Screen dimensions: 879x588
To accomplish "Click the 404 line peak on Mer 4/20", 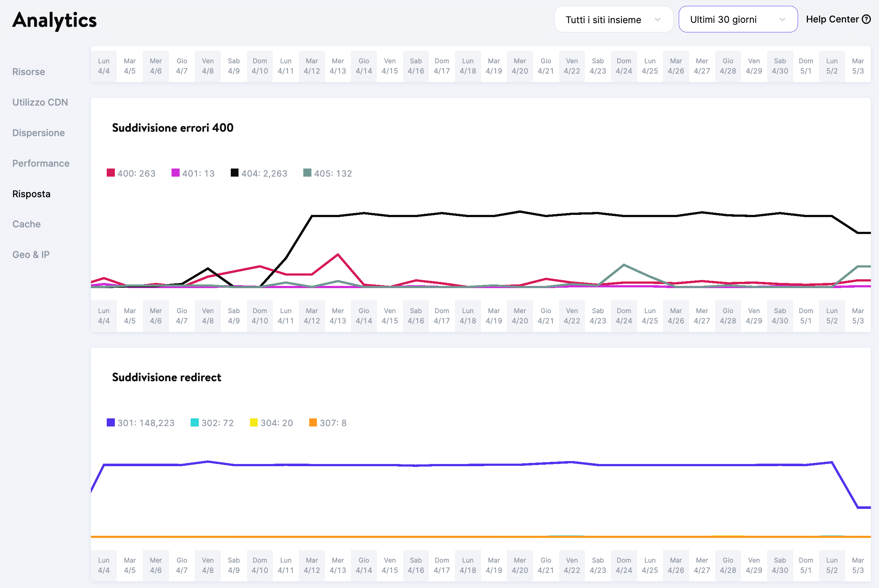I will pos(520,212).
